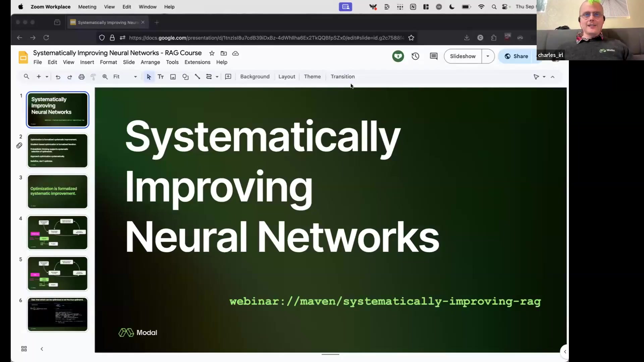Click the Print icon in toolbar

point(82,77)
